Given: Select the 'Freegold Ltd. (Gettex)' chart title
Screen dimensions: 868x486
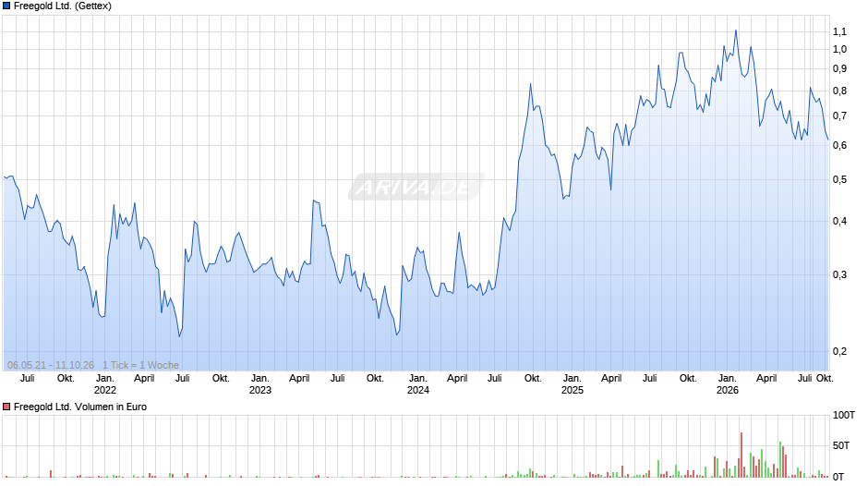Looking at the screenshot, I should [x=63, y=6].
